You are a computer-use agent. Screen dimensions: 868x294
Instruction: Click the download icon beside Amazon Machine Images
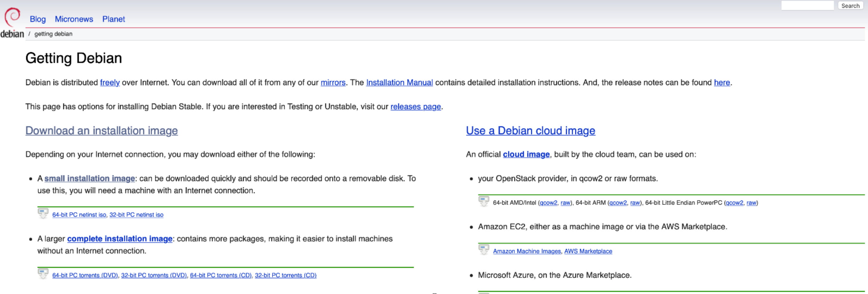click(x=484, y=250)
